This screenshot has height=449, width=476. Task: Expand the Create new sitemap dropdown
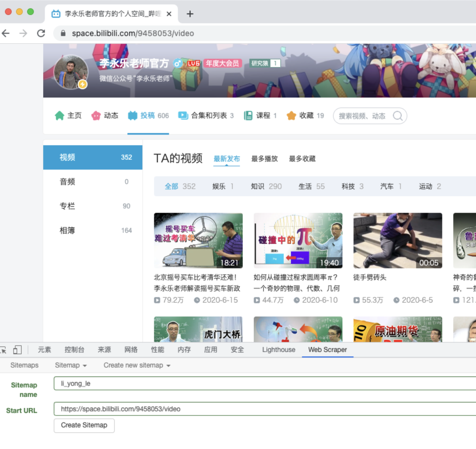coord(137,365)
